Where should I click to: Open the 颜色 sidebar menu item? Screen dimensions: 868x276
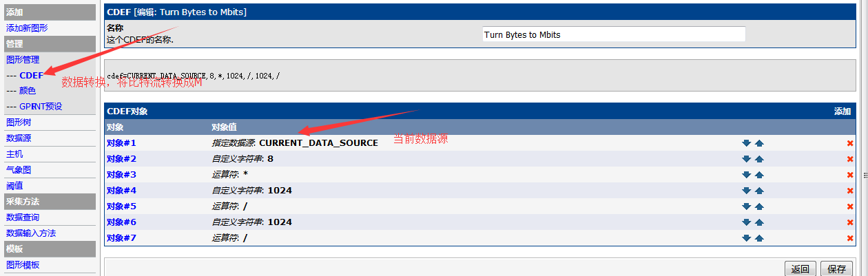click(28, 91)
